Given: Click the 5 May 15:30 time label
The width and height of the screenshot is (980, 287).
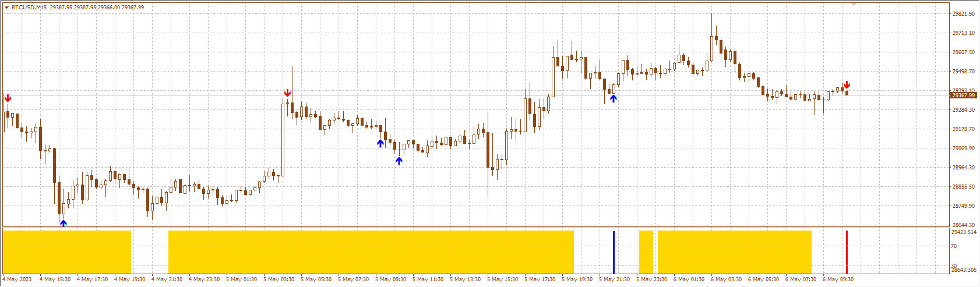Looking at the screenshot, I should point(502,279).
